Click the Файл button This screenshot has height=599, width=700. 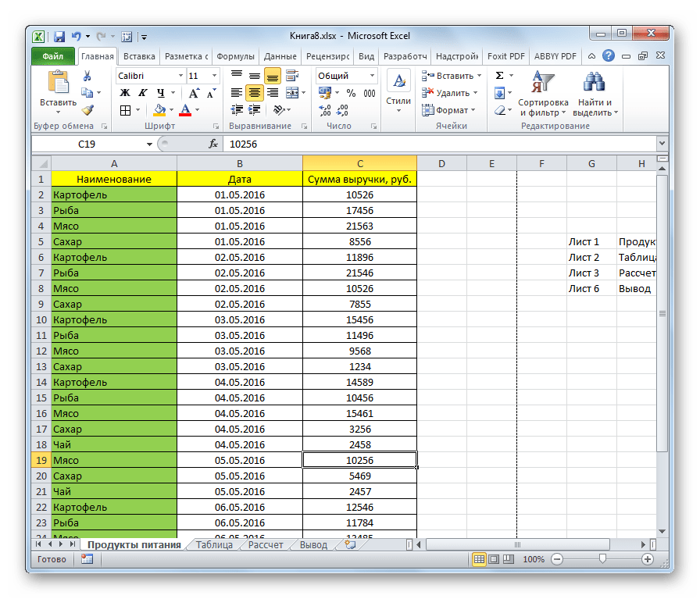pyautogui.click(x=53, y=56)
